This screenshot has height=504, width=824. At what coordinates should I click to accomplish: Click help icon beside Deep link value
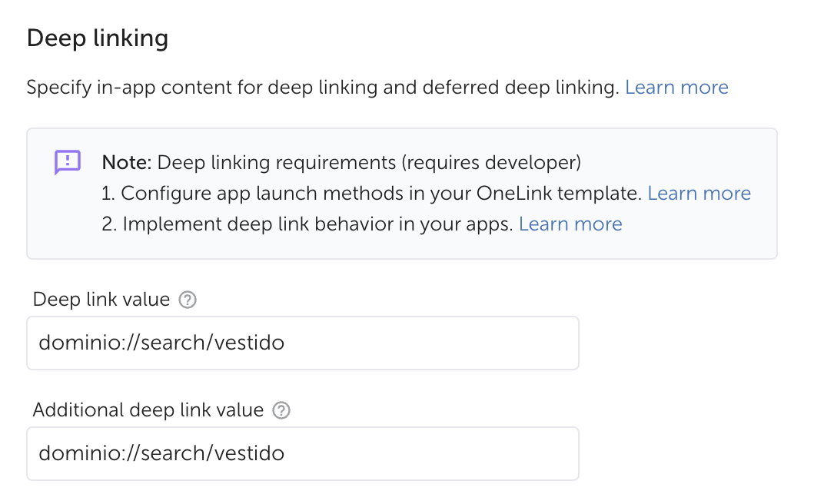[x=187, y=300]
